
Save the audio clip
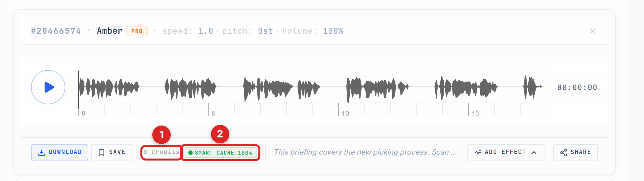point(112,153)
